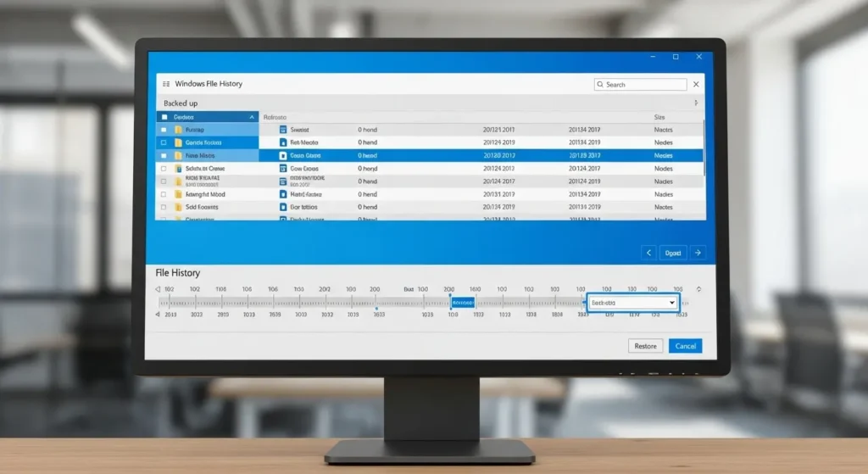Click the up-down stepper at timeline right end
The image size is (868, 474).
pyautogui.click(x=698, y=289)
